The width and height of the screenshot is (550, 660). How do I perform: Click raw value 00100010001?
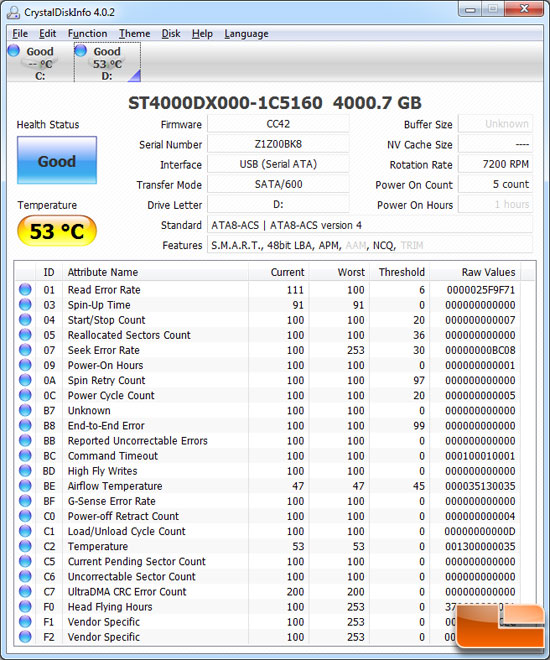click(x=481, y=456)
